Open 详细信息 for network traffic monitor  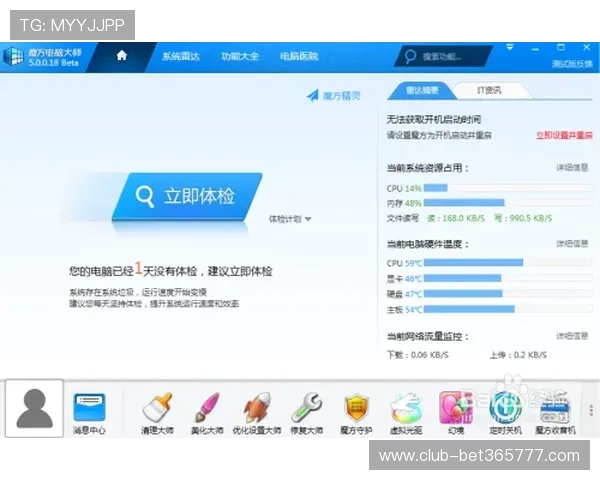point(572,336)
